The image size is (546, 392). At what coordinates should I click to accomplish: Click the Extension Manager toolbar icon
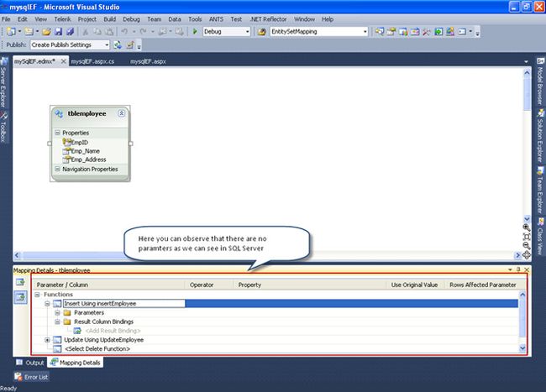(x=450, y=32)
